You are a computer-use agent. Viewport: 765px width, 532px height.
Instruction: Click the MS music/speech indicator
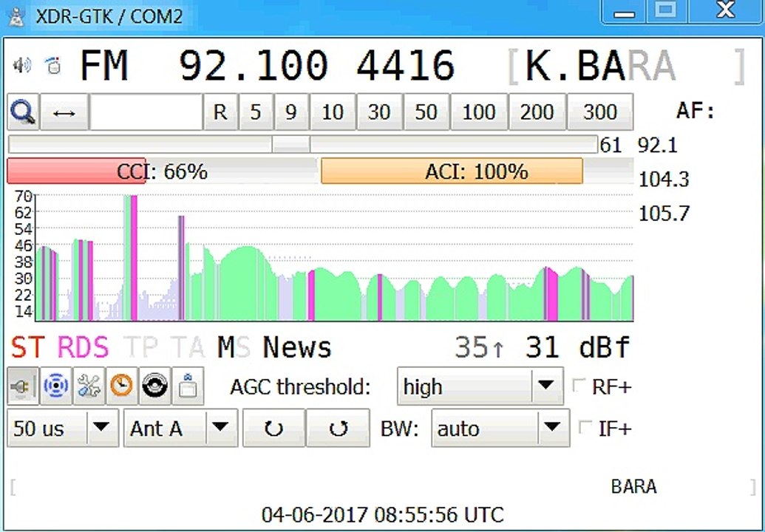point(234,347)
